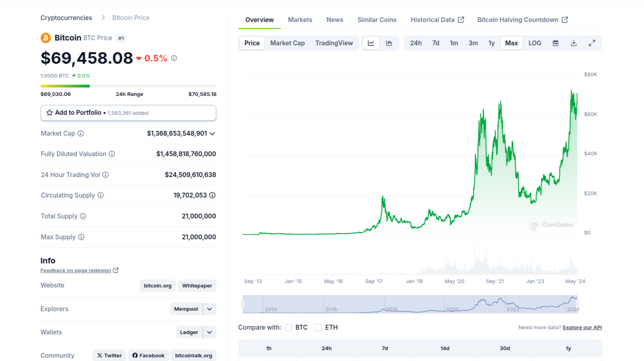Click external link icon beside Halving Countdown
The height and width of the screenshot is (361, 644).
(x=565, y=20)
